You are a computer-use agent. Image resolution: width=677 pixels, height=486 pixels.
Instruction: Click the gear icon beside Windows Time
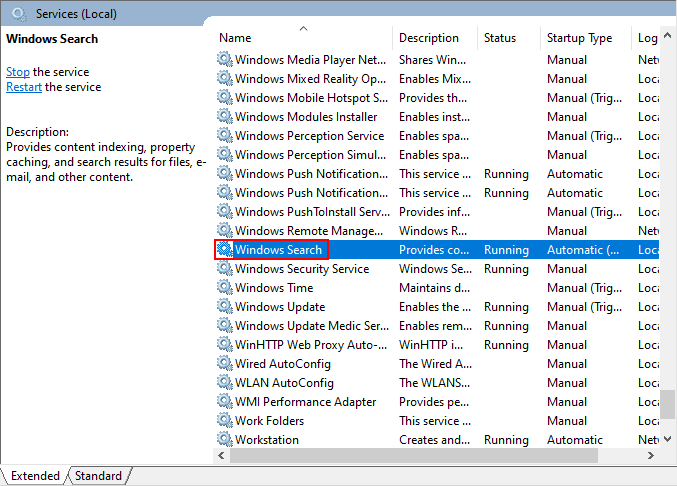(225, 287)
